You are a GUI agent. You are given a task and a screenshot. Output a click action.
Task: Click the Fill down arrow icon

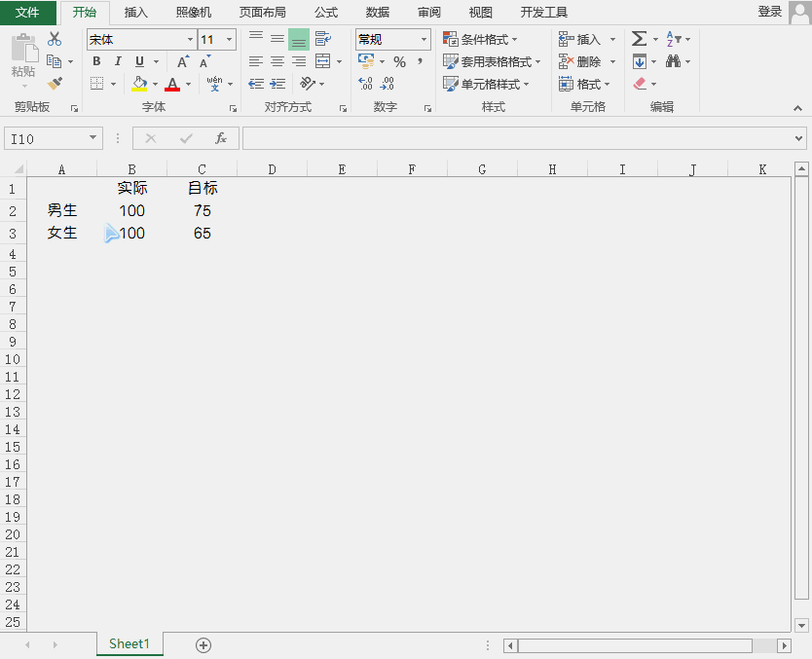(640, 61)
